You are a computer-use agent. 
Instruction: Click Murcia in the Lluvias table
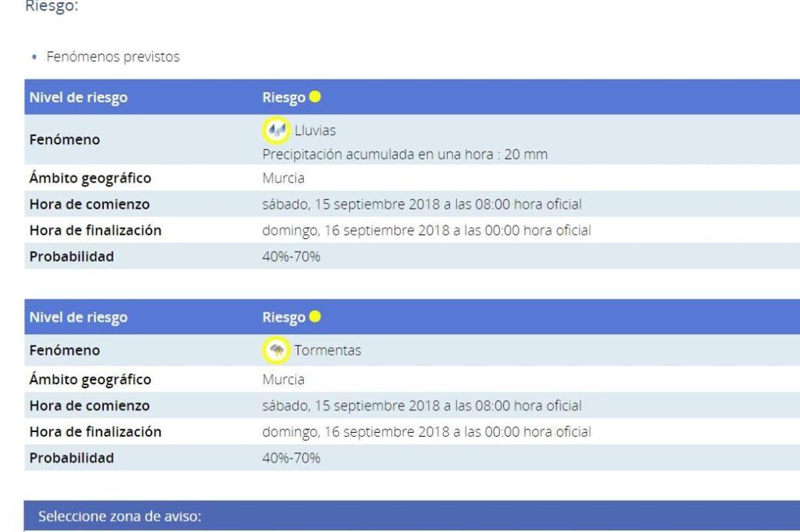click(x=283, y=178)
